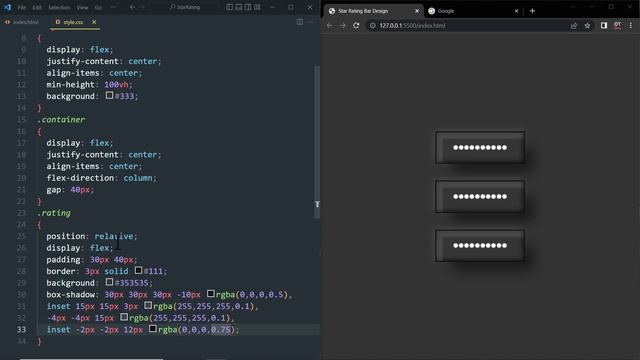The height and width of the screenshot is (360, 640).
Task: Click line number 33 in the gutter
Action: tap(21, 329)
